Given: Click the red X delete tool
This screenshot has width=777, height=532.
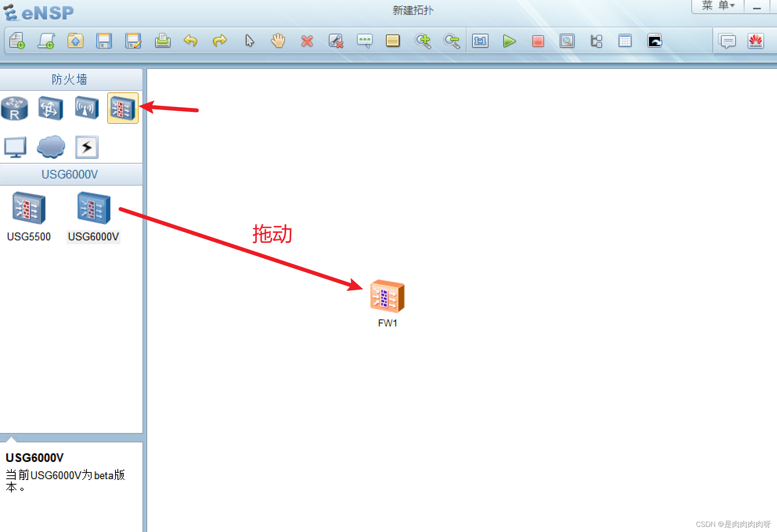Looking at the screenshot, I should point(307,41).
